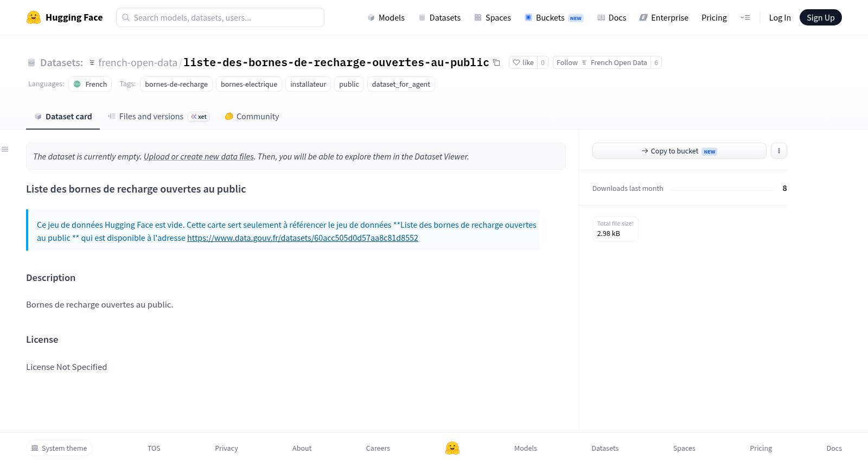
Task: Click the French language globe tag
Action: click(x=90, y=84)
